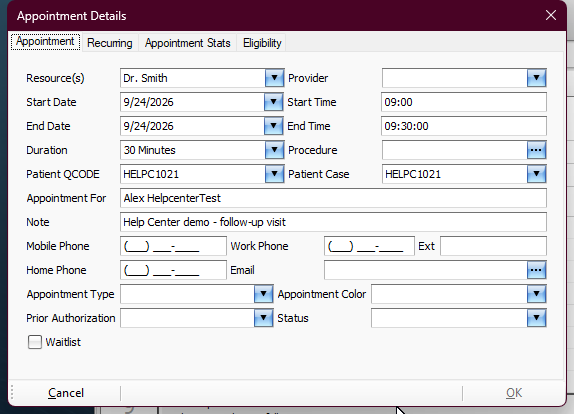Open the End Date calendar dropdown

tap(273, 126)
